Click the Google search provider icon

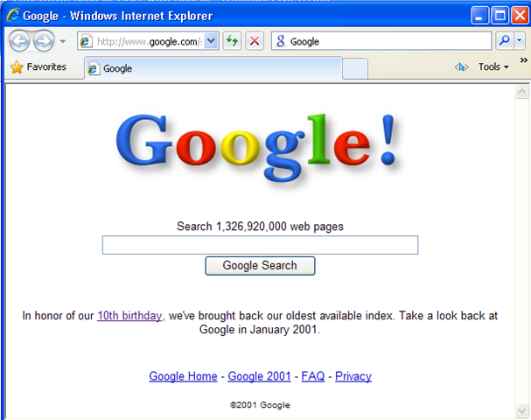click(281, 41)
